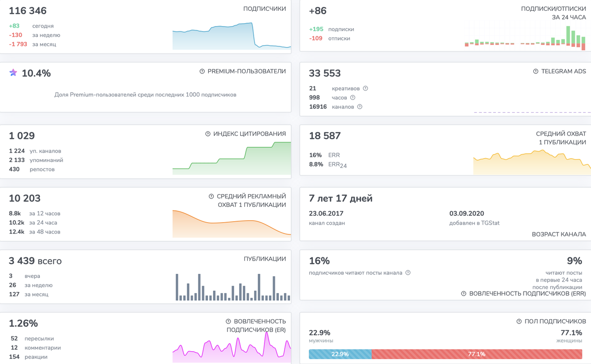Click the 10 203 ad reach figure

click(25, 198)
